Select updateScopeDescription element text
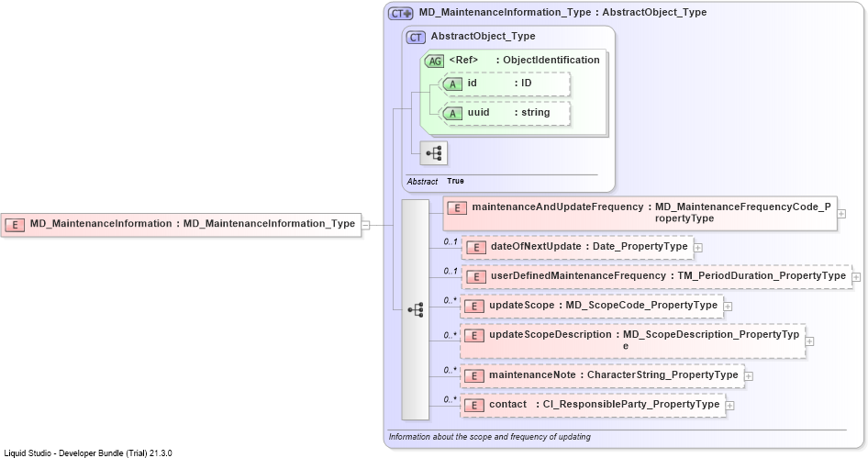The image size is (868, 458). point(644,340)
